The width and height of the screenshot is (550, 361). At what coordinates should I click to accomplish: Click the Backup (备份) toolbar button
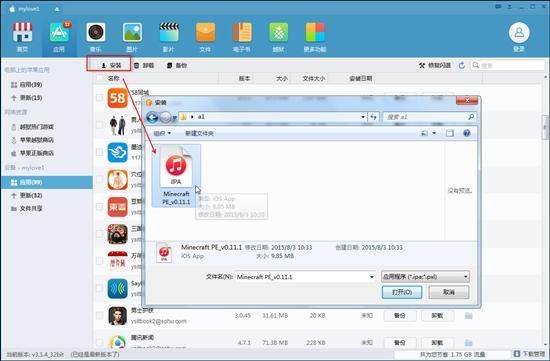click(x=176, y=65)
